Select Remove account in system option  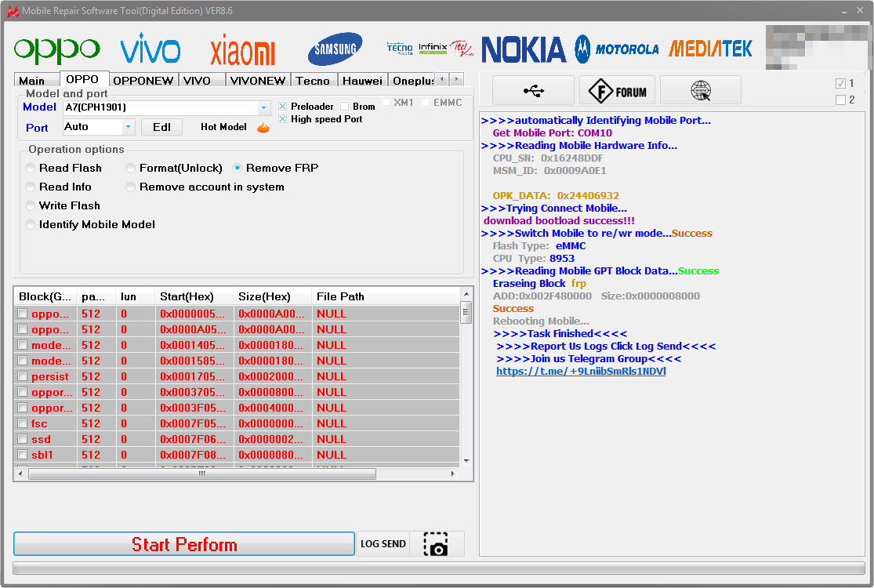(x=131, y=187)
